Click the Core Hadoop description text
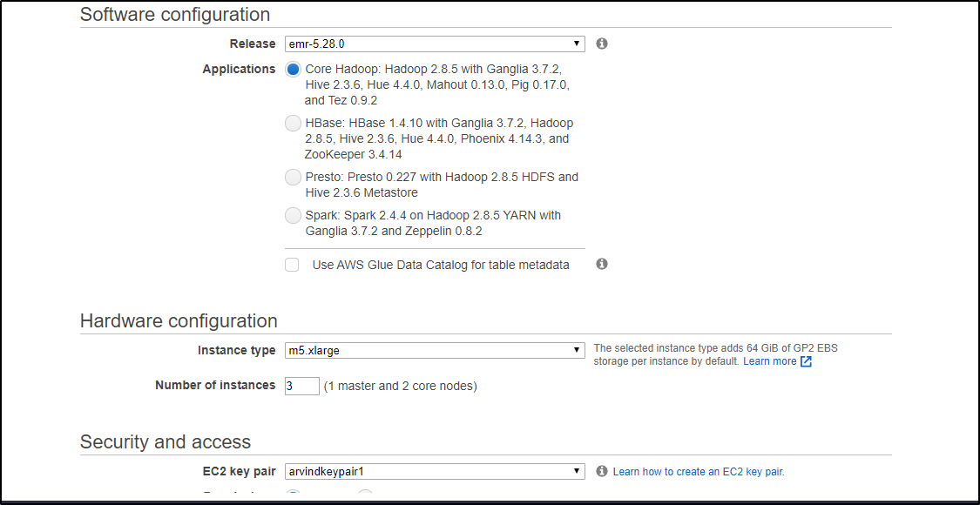The height and width of the screenshot is (505, 980). (x=437, y=84)
